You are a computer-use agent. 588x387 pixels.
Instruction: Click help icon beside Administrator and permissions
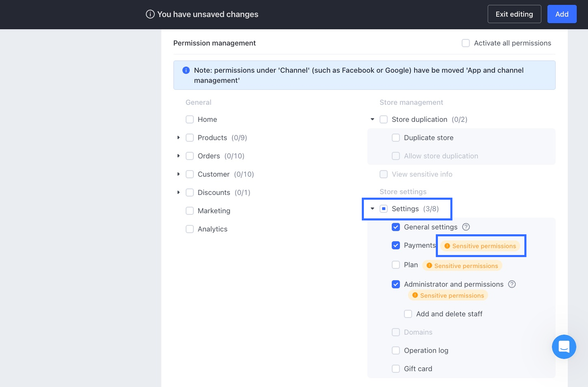(x=512, y=284)
